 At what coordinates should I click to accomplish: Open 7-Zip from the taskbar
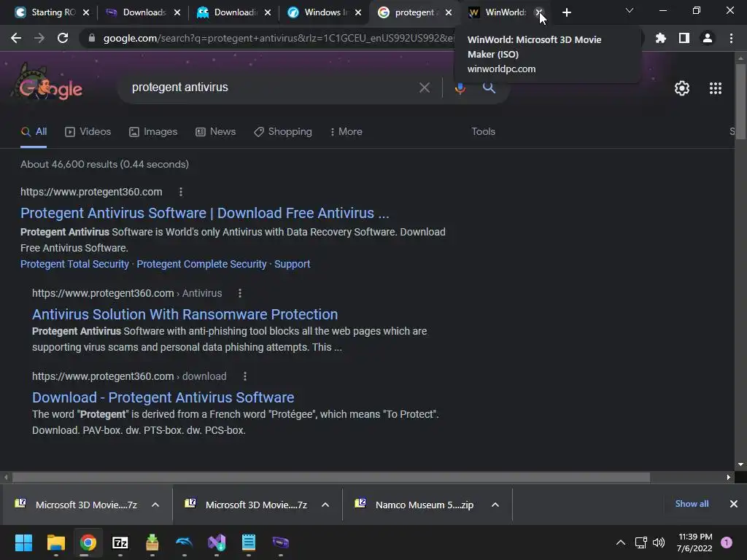pyautogui.click(x=120, y=542)
